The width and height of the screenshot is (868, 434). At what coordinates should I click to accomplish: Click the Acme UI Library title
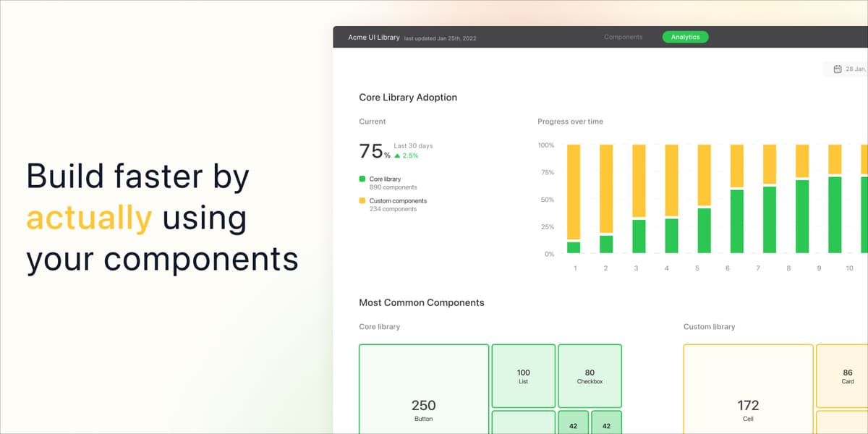tap(373, 37)
